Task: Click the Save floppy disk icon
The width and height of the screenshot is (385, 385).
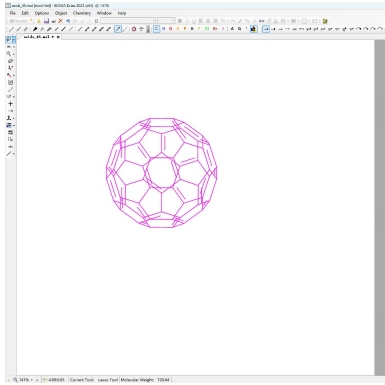Action: point(46,21)
